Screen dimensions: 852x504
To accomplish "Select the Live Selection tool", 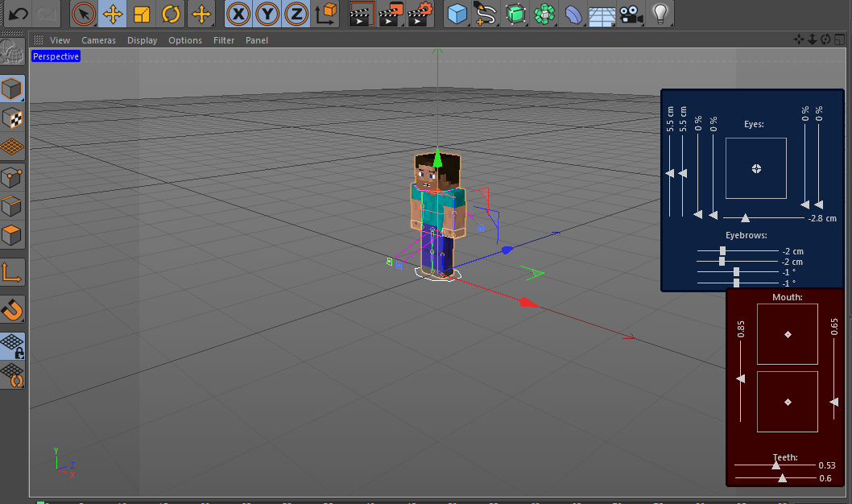I will pos(83,14).
